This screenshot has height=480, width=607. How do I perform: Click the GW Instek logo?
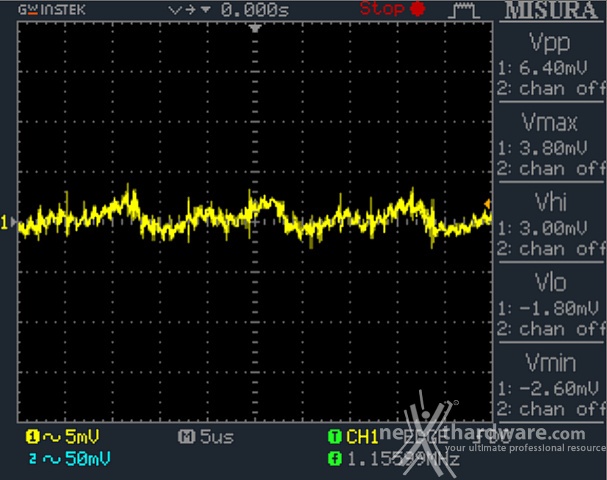pos(51,10)
